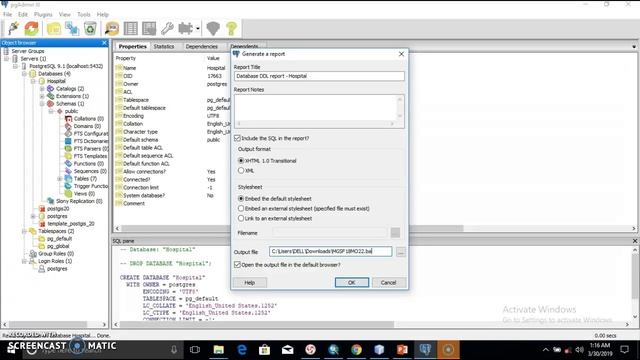Click the Filtered view data icon

coord(149,29)
